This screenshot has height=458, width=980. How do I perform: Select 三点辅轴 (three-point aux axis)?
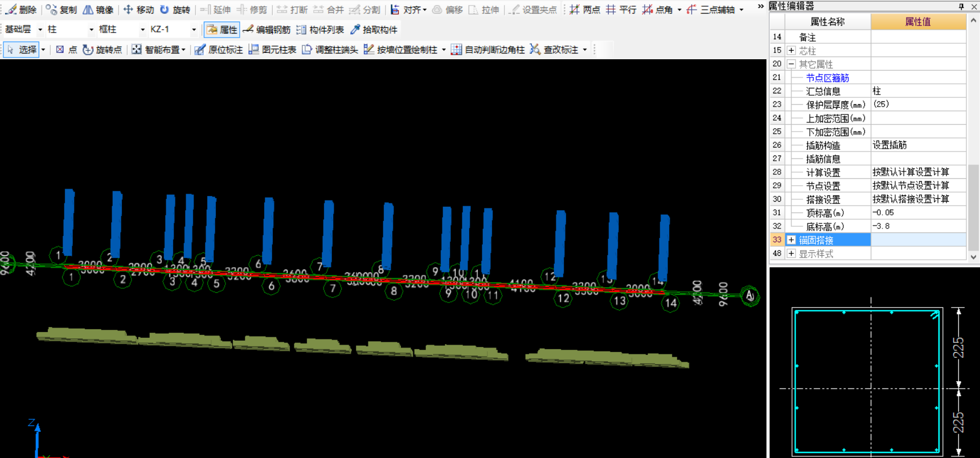pyautogui.click(x=711, y=10)
